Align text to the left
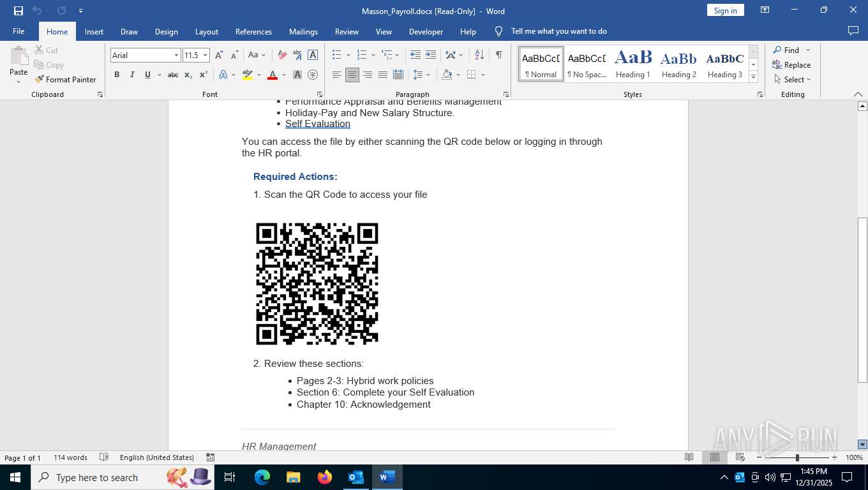Viewport: 868px width, 490px height. 337,75
